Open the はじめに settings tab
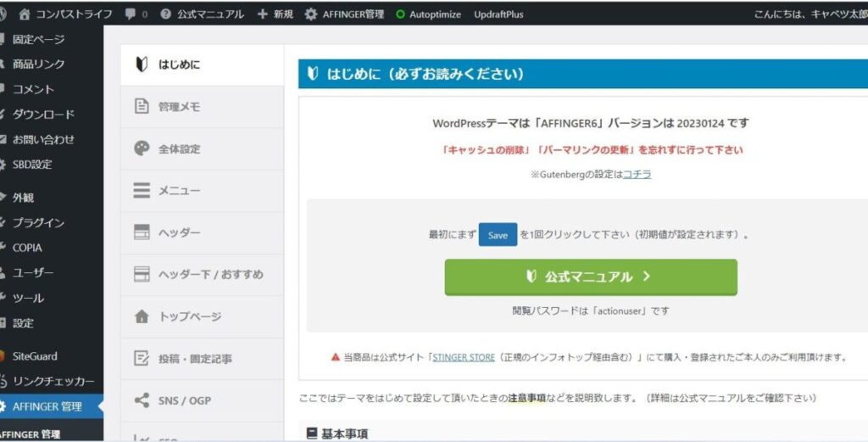The height and width of the screenshot is (442, 868). [x=202, y=64]
